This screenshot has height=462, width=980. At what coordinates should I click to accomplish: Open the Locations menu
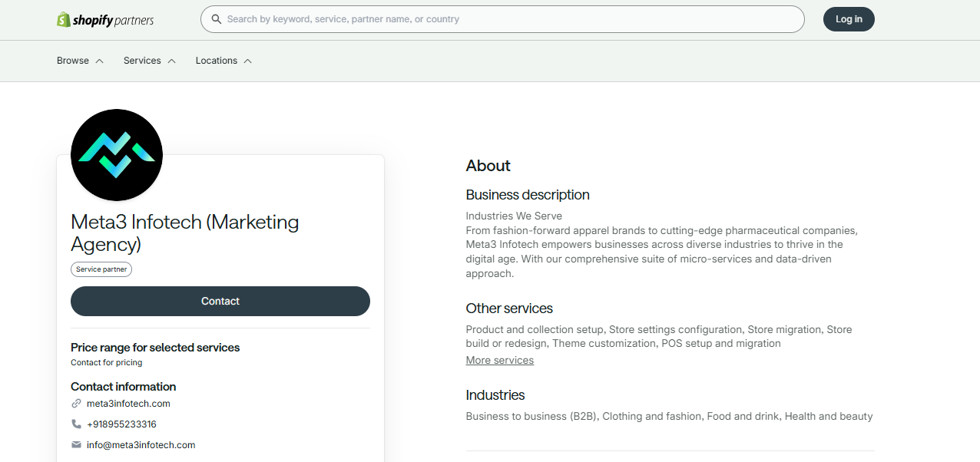click(x=223, y=61)
